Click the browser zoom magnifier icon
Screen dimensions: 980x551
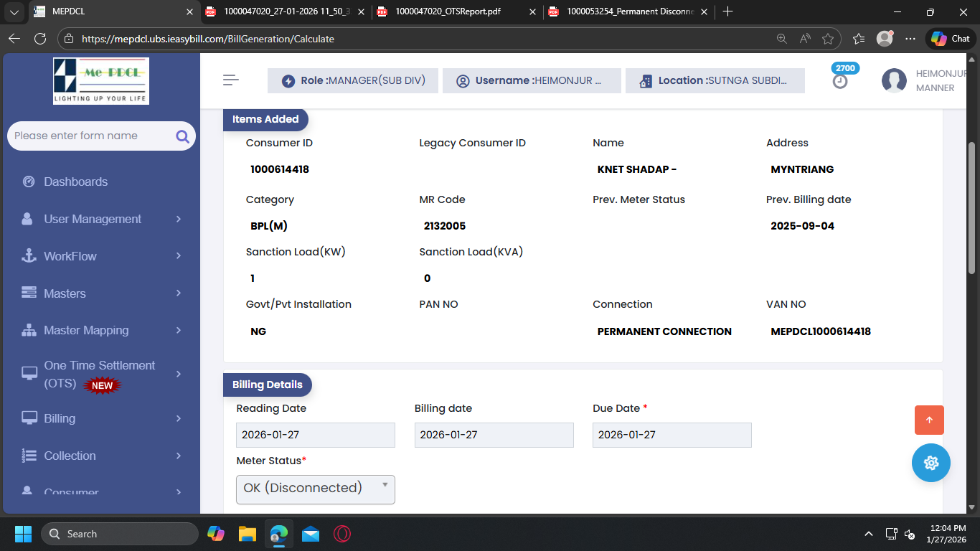click(782, 39)
